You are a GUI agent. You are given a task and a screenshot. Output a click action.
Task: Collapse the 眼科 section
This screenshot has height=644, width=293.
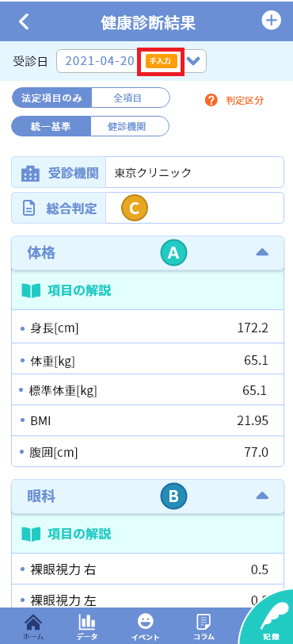pyautogui.click(x=262, y=496)
